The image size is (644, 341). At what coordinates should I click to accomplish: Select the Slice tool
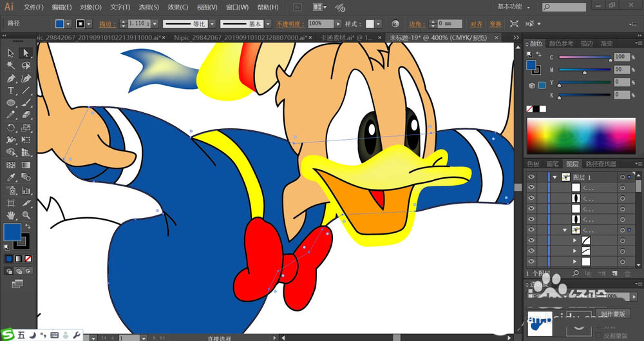point(26,202)
